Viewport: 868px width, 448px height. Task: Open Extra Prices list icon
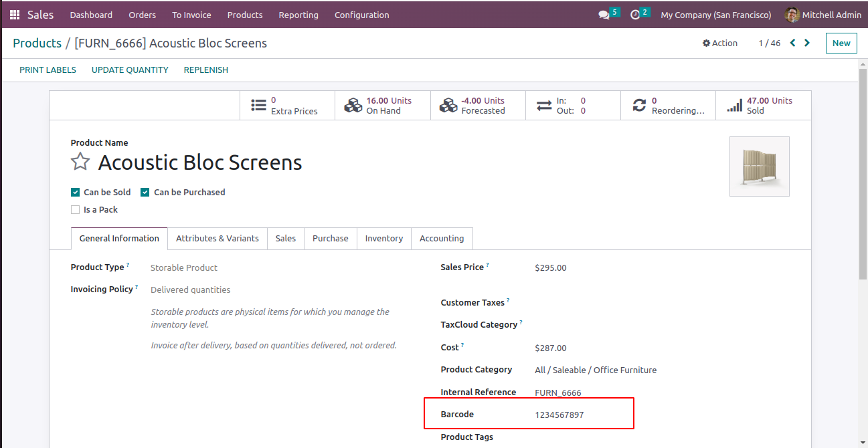(x=258, y=106)
